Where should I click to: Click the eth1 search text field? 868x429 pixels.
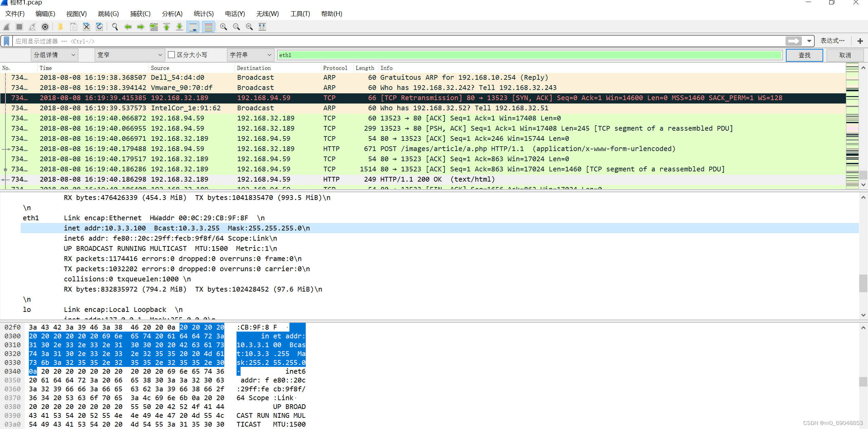pos(530,55)
